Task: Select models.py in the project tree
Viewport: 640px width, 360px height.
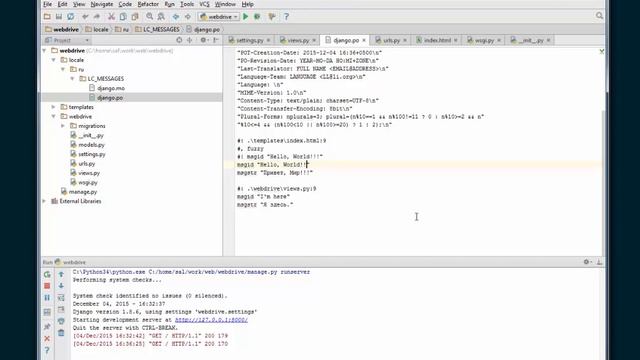Action: click(x=91, y=145)
